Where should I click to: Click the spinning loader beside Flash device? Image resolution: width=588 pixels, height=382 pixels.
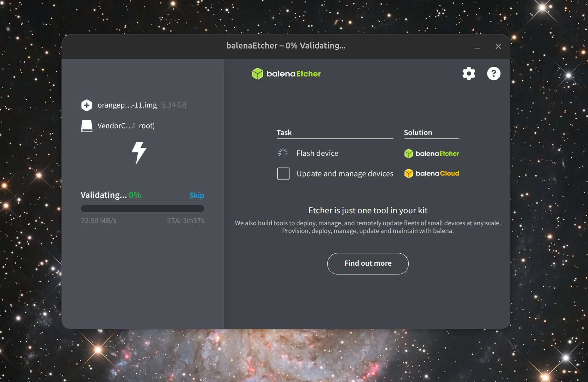(283, 153)
